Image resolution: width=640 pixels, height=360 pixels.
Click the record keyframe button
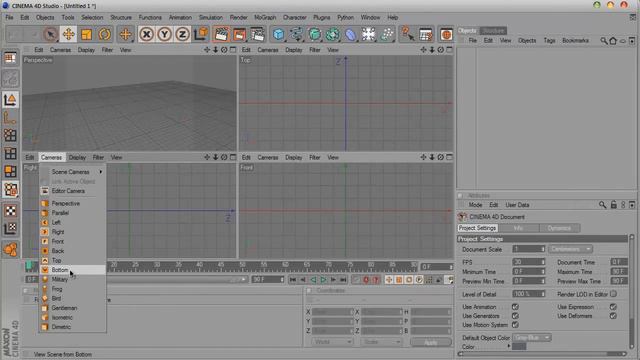pos(366,280)
